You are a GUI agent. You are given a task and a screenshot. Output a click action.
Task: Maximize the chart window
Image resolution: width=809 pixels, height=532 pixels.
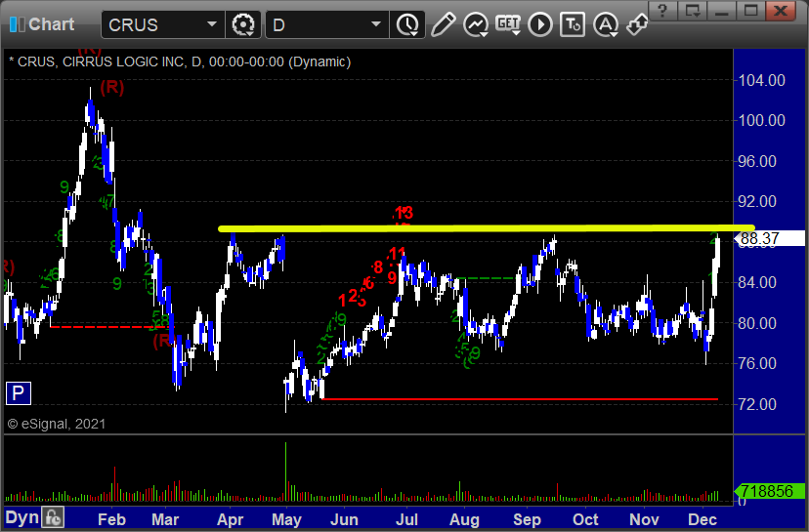(x=750, y=11)
